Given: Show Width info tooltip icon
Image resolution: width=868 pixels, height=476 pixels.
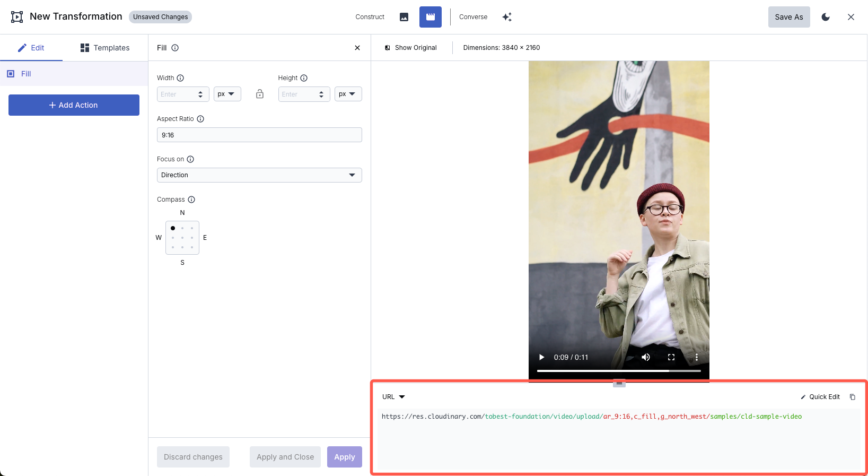Looking at the screenshot, I should 180,78.
